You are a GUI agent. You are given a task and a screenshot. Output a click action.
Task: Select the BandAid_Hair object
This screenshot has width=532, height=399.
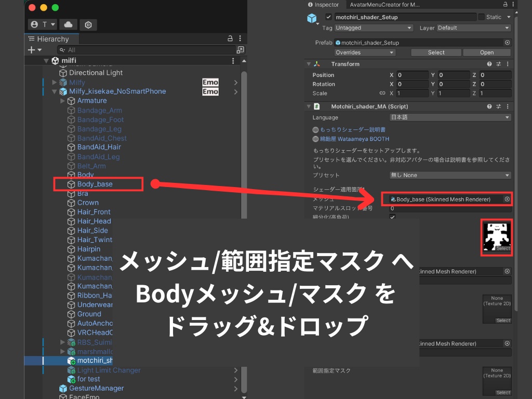pos(99,147)
